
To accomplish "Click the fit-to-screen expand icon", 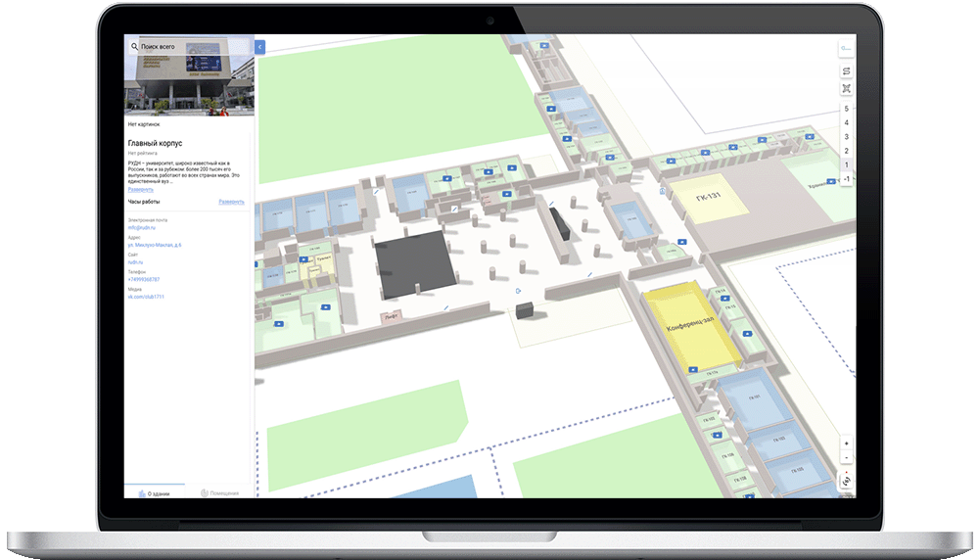I will point(846,88).
